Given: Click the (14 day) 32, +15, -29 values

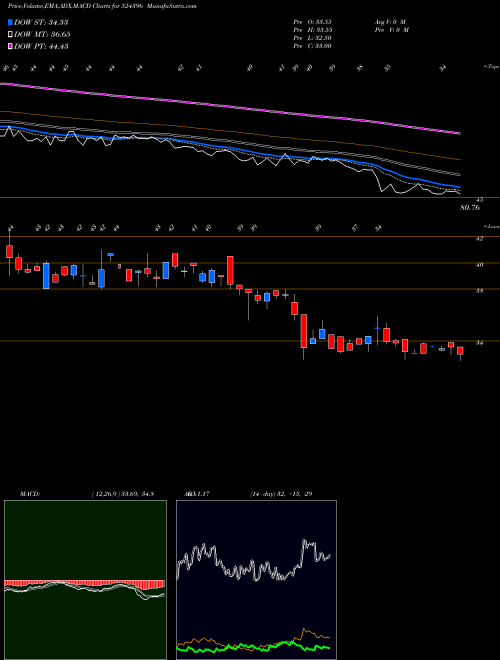Looking at the screenshot, I should pyautogui.click(x=281, y=494).
